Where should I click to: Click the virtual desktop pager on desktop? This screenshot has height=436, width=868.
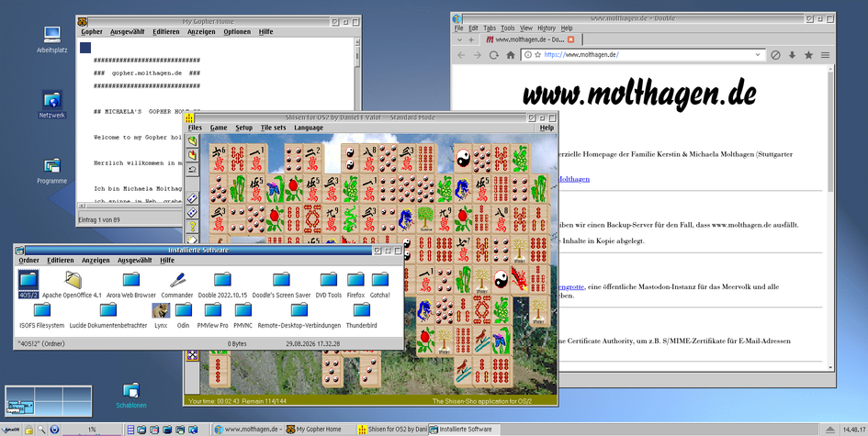pos(48,401)
